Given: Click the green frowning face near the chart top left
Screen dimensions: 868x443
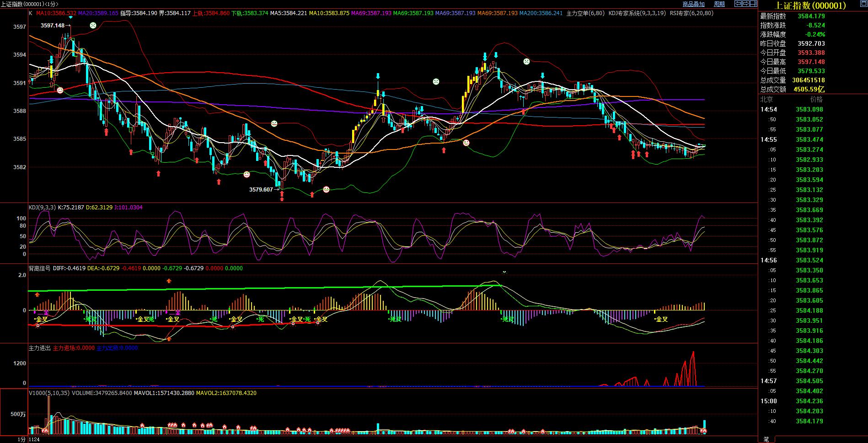Looking at the screenshot, I should pyautogui.click(x=93, y=26).
